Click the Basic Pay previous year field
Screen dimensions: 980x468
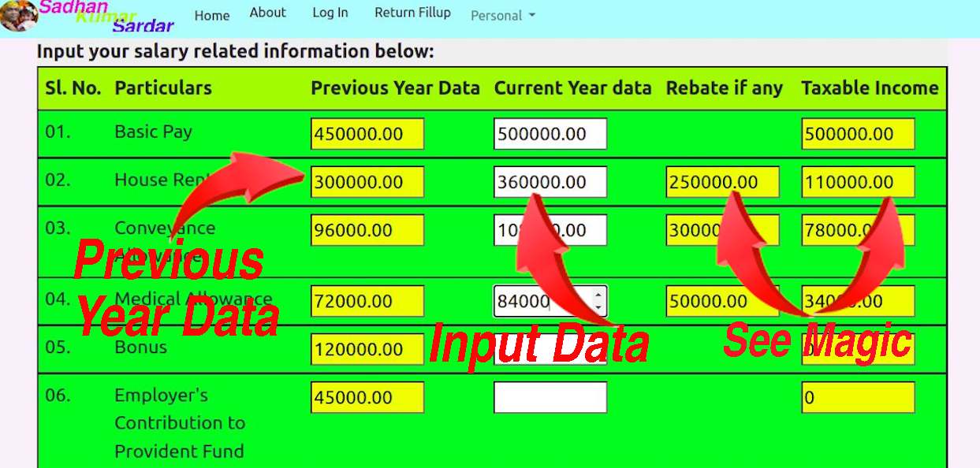click(x=367, y=134)
